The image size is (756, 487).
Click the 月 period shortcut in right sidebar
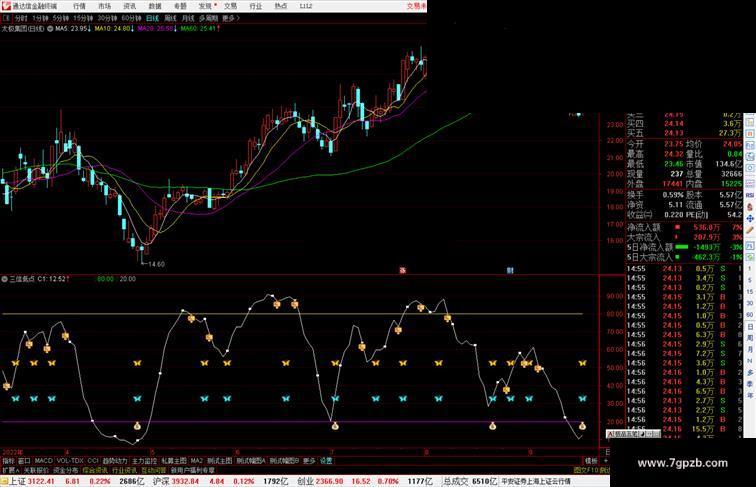[x=750, y=349]
